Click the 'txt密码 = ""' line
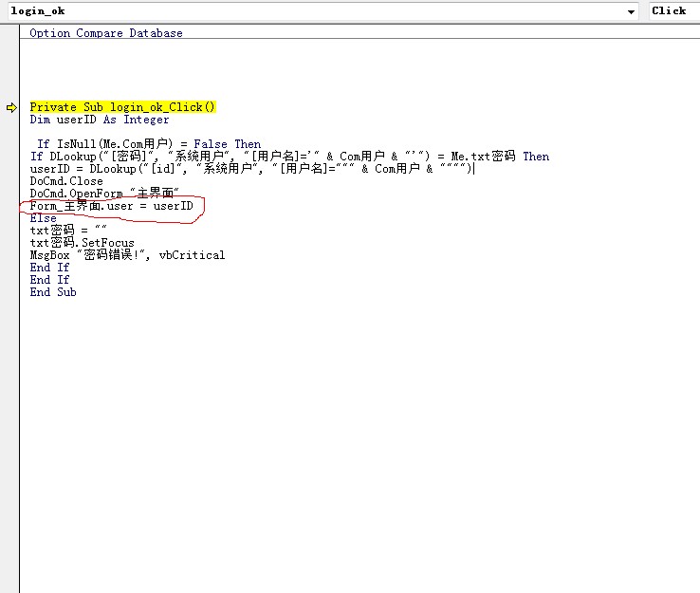The height and width of the screenshot is (593, 700). [x=68, y=231]
